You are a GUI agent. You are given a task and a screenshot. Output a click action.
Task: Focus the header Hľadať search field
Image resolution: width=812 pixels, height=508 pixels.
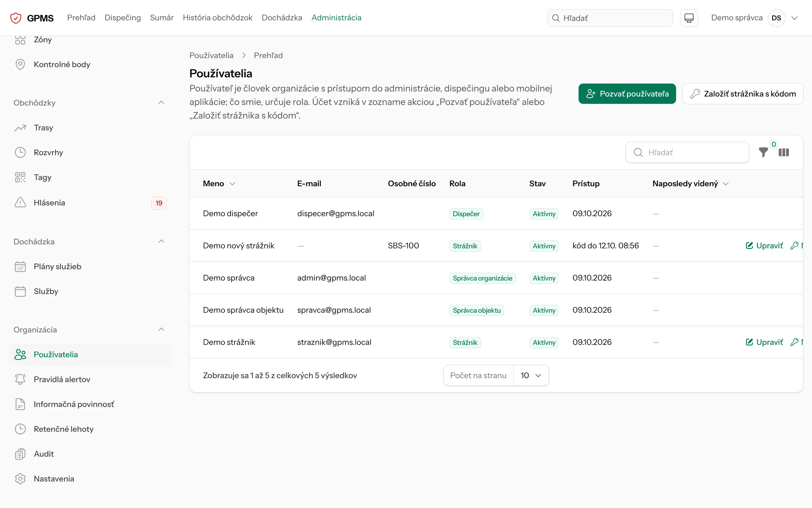pyautogui.click(x=610, y=18)
